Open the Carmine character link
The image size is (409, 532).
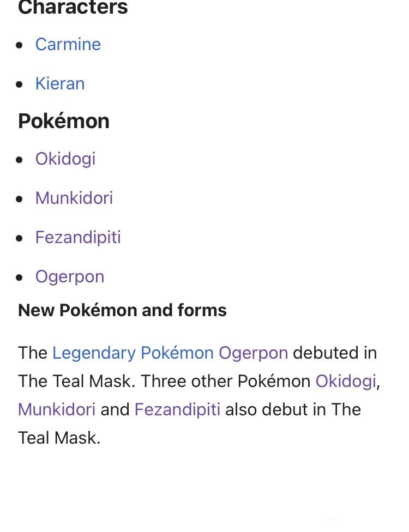(x=68, y=45)
